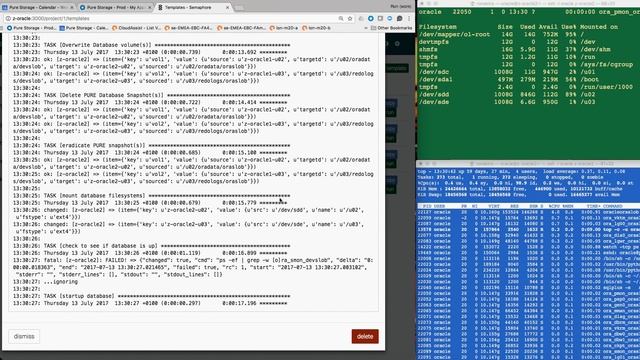Screen dimensions: 640x360
Task: Click the 'TASK [Overwrite Database volume(s)]' line
Action: 151,45
